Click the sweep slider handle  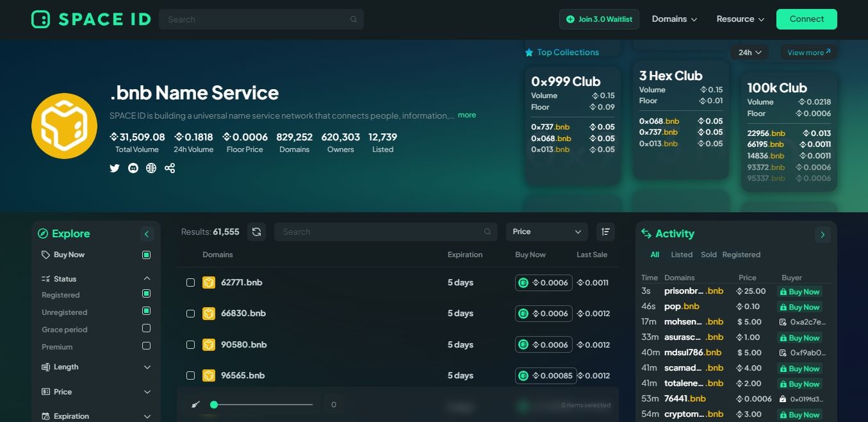click(x=214, y=405)
